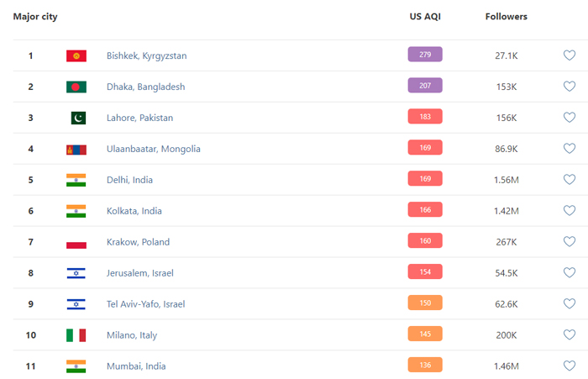
Task: Open the Kolkata, India city link
Action: 134,211
